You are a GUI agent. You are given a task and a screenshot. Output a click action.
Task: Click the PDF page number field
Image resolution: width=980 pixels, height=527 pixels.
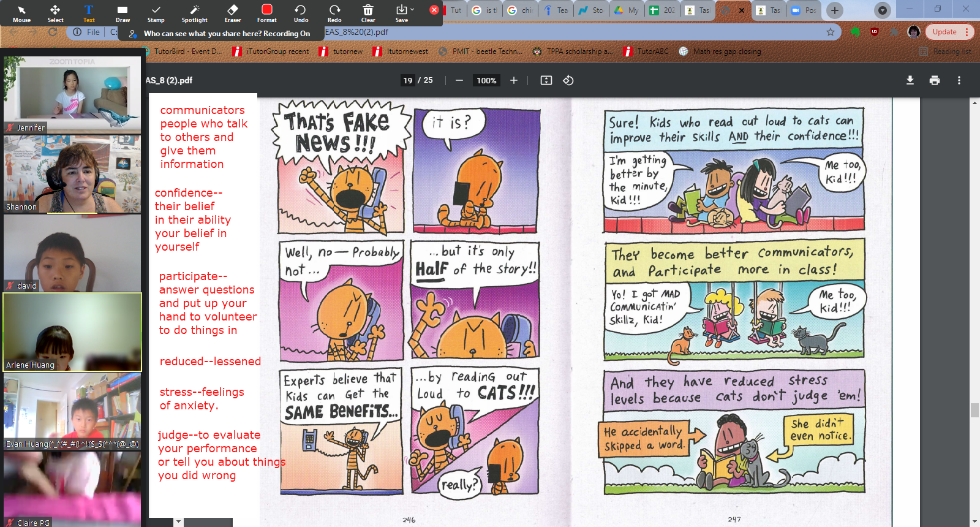408,80
